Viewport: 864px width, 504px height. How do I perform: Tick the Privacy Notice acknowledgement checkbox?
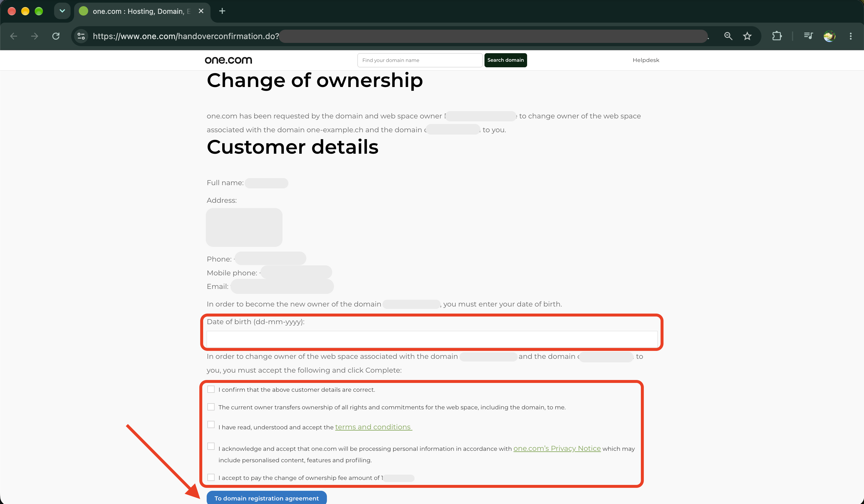pos(211,446)
